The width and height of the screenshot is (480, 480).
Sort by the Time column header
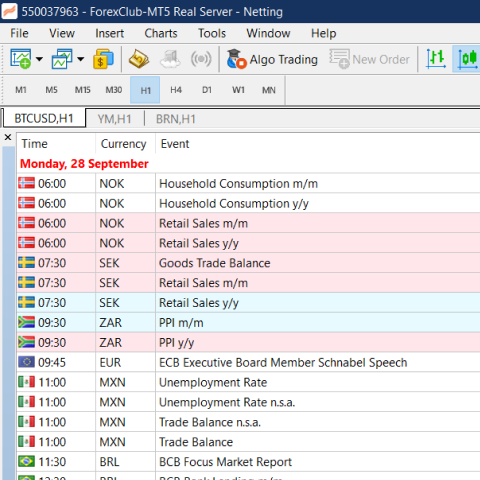56,144
